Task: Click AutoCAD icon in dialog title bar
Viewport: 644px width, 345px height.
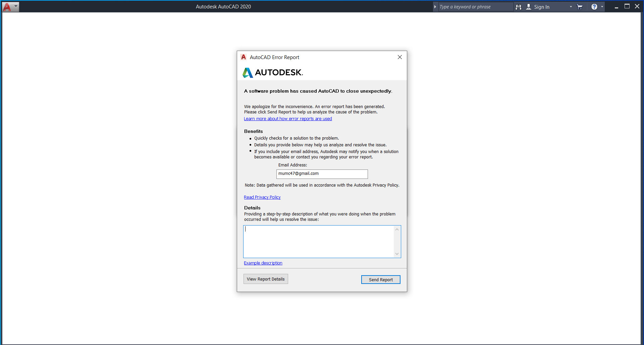Action: pos(244,57)
